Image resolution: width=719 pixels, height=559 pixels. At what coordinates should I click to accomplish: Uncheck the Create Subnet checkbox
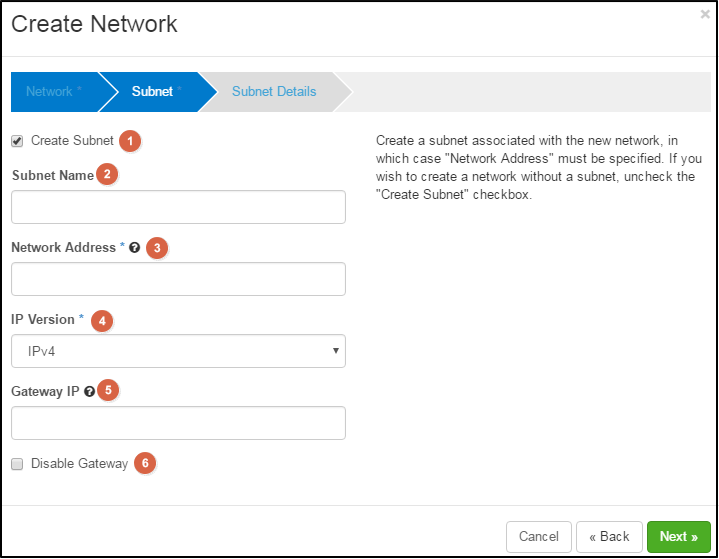[x=17, y=141]
